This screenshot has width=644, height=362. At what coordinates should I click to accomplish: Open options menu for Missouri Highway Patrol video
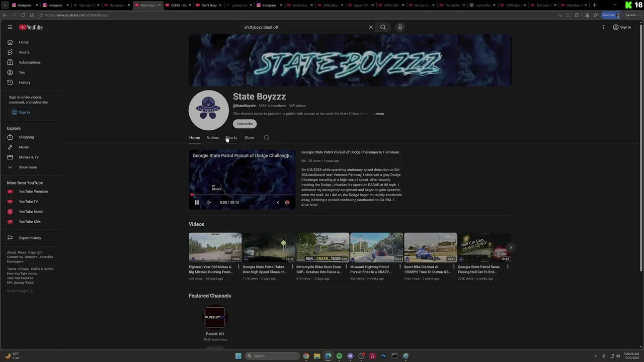[x=400, y=267]
